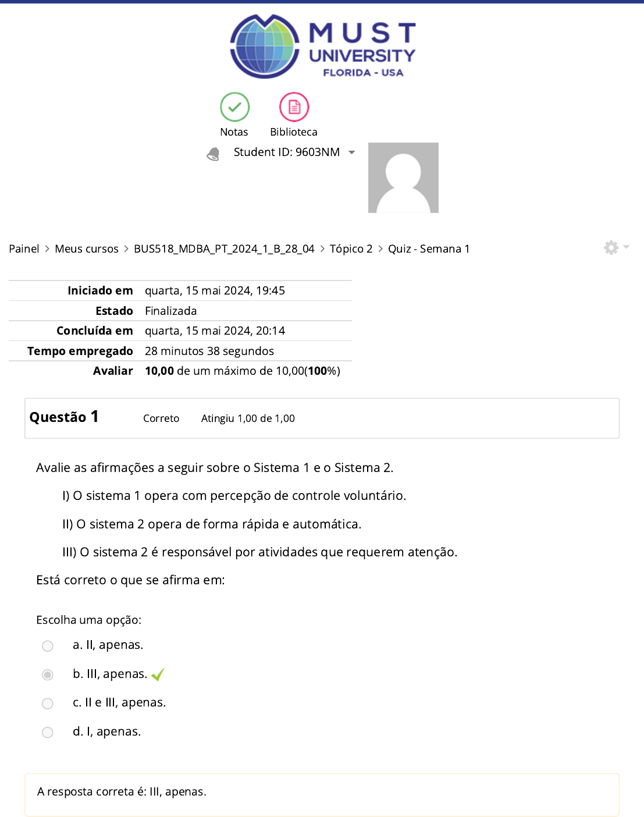Click the Notas label text
644x817 pixels.
234,132
